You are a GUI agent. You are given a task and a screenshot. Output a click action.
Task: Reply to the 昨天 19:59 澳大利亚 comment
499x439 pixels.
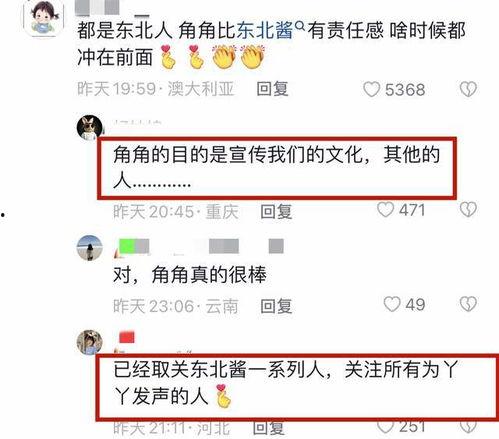click(x=272, y=89)
